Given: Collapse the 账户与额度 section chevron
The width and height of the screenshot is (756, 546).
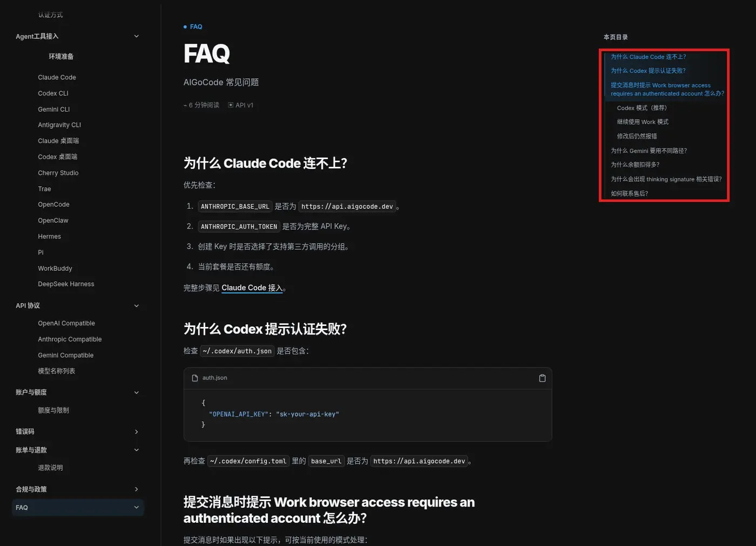Looking at the screenshot, I should [x=136, y=393].
